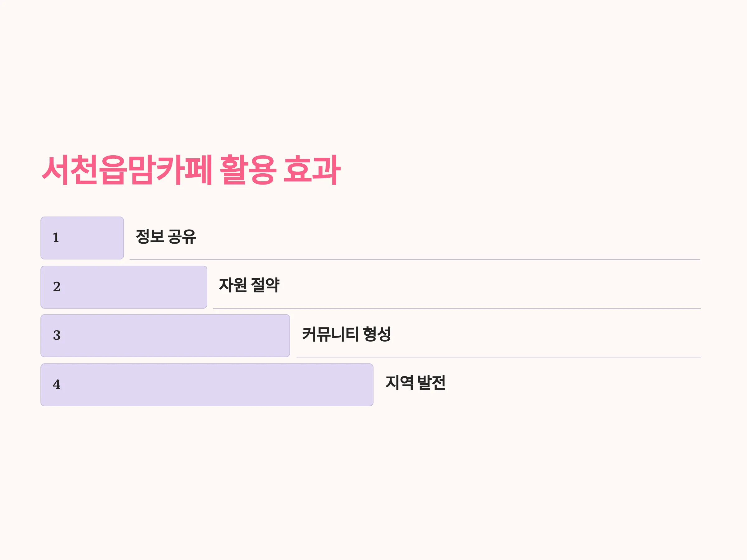Screen dimensions: 747x560
Task: Select the divider line under 자원 절약
Action: pos(457,309)
